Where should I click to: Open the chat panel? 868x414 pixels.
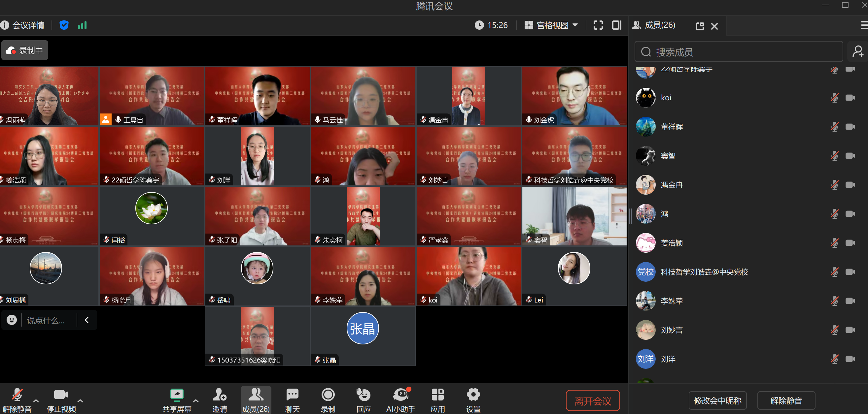(x=292, y=395)
